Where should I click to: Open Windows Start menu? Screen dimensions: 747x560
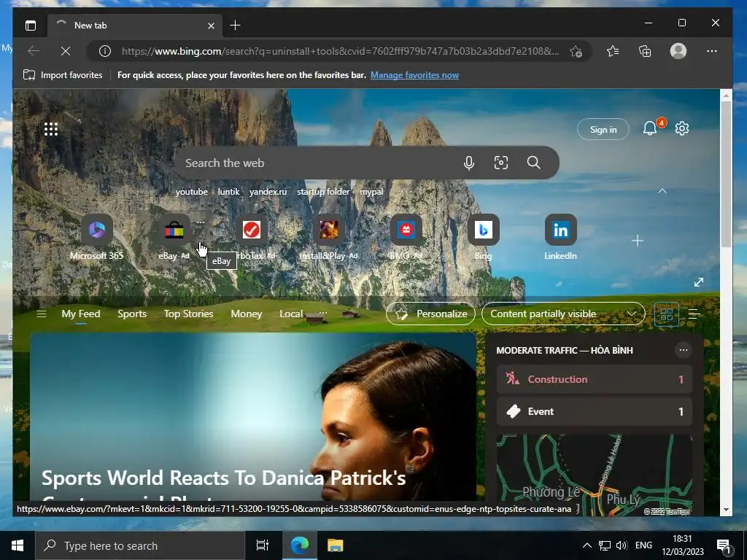pos(18,545)
